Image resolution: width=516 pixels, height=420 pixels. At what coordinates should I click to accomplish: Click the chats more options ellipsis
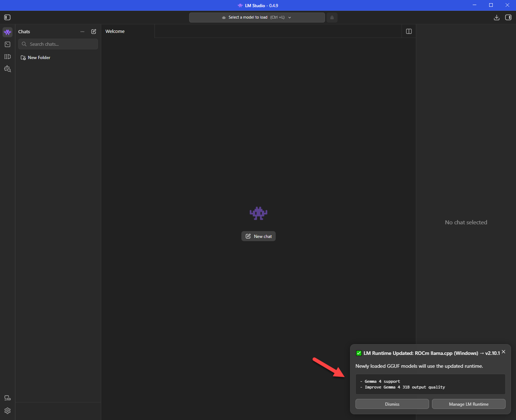[x=83, y=31]
